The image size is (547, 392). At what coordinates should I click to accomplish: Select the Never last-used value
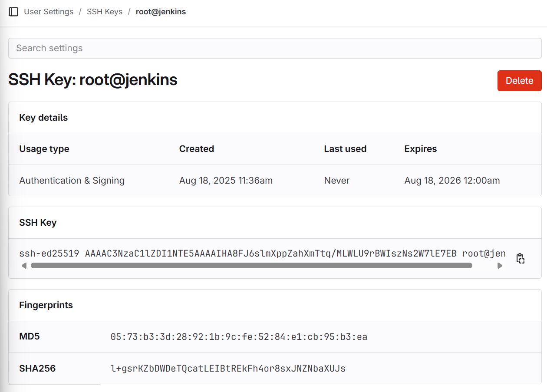[337, 181]
